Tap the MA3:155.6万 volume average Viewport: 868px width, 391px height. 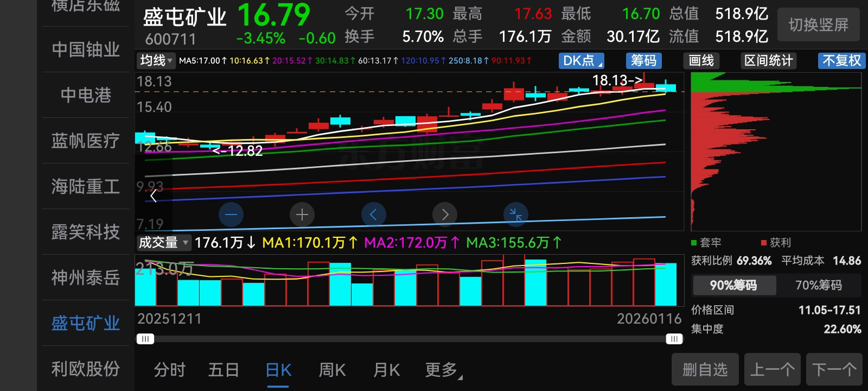click(514, 242)
